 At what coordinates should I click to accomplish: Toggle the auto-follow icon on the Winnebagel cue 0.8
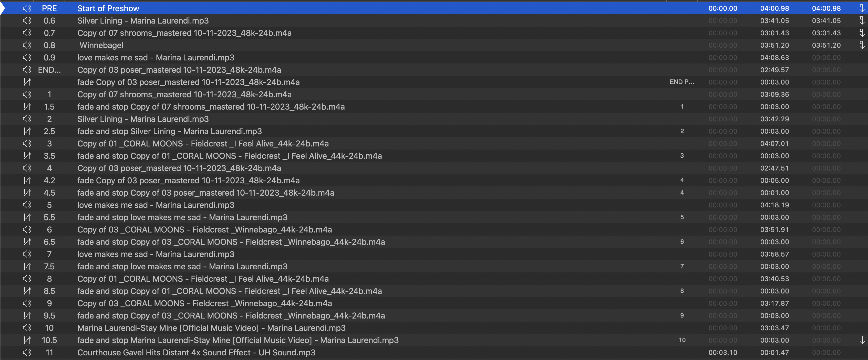coord(862,45)
